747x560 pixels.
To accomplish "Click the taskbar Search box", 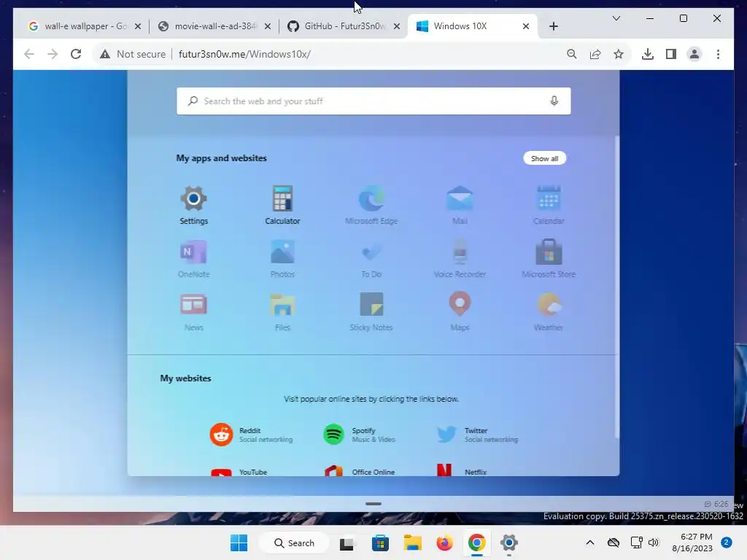I will click(294, 542).
